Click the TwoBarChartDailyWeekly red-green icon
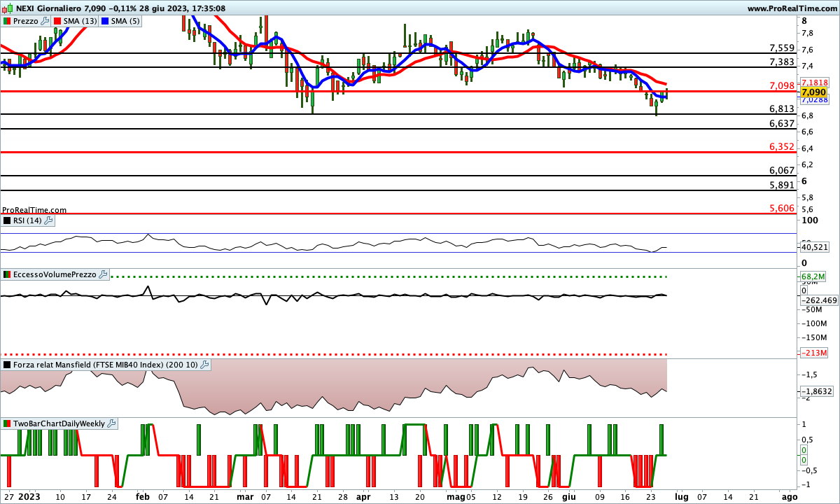The height and width of the screenshot is (504, 840). [x=7, y=423]
